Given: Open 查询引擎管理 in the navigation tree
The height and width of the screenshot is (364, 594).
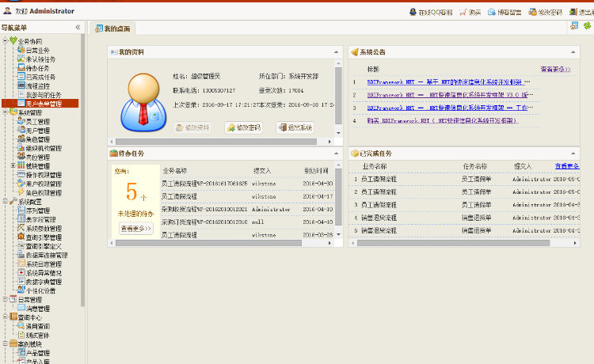Looking at the screenshot, I should 44,237.
